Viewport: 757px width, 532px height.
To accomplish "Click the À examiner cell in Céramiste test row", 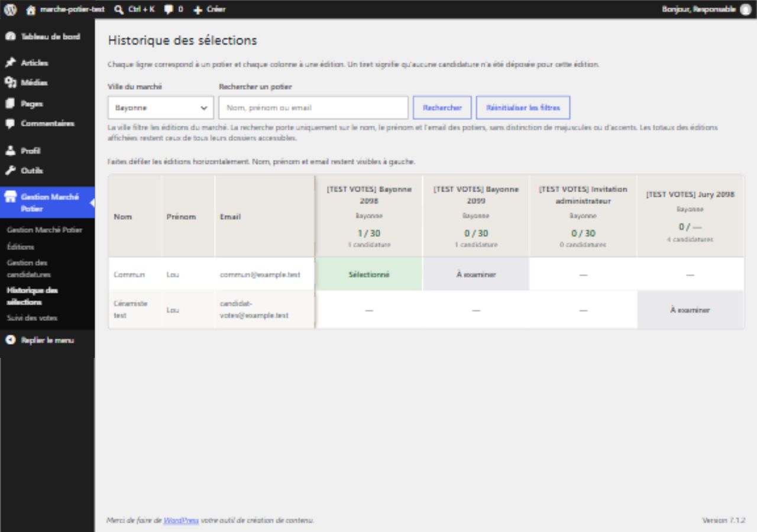I will [x=690, y=310].
